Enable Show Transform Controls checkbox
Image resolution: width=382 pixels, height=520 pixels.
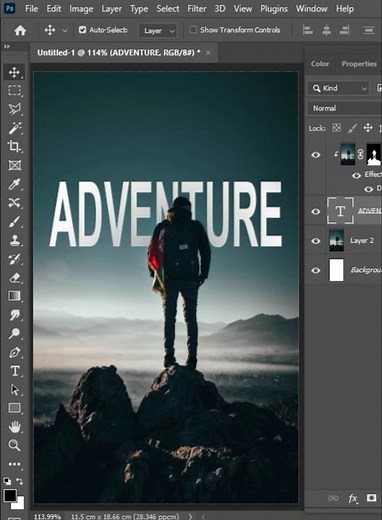193,30
